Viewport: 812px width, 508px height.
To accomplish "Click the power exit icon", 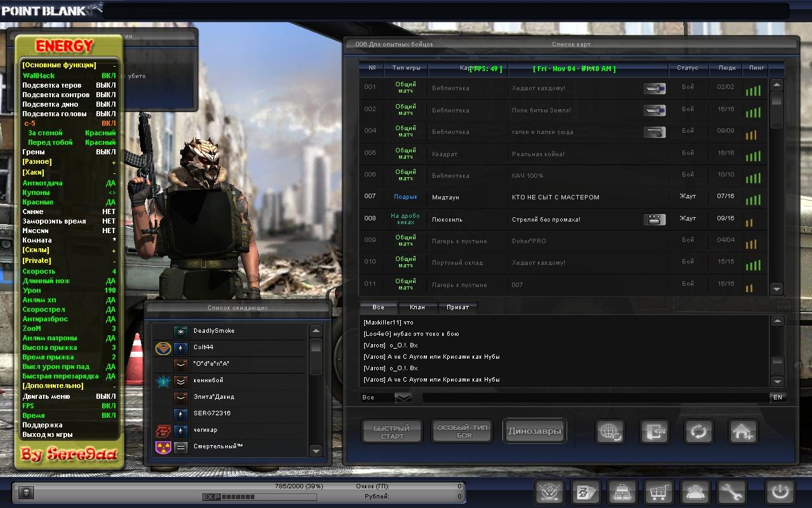I will pyautogui.click(x=780, y=493).
